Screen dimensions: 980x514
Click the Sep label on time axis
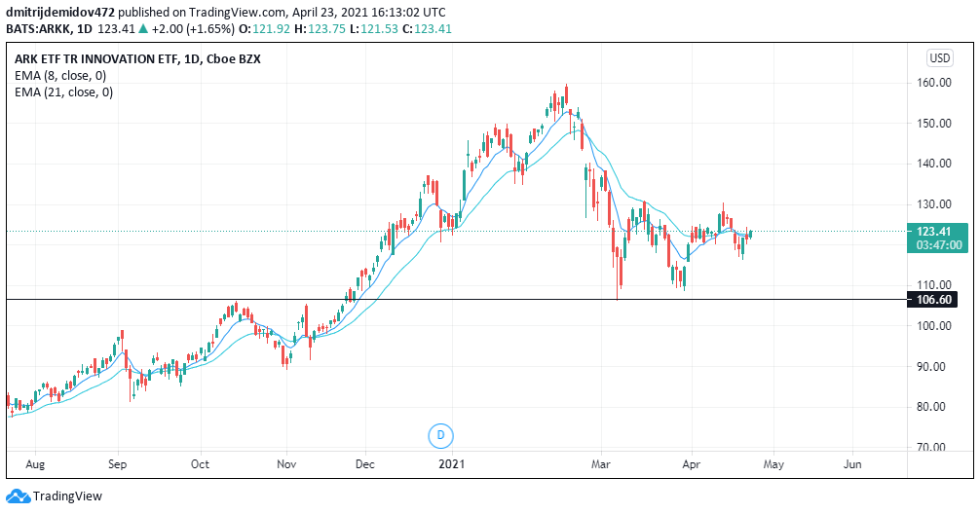click(118, 464)
